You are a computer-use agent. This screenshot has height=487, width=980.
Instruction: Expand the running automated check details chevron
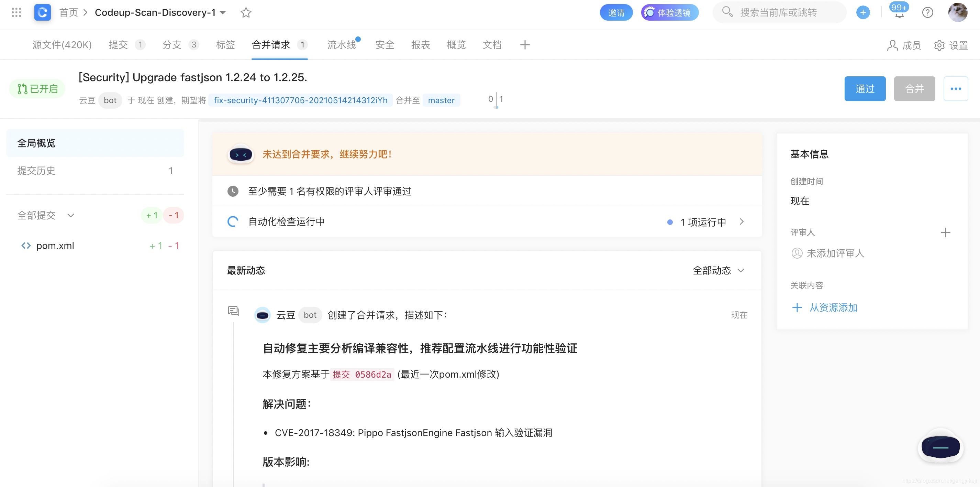tap(742, 221)
